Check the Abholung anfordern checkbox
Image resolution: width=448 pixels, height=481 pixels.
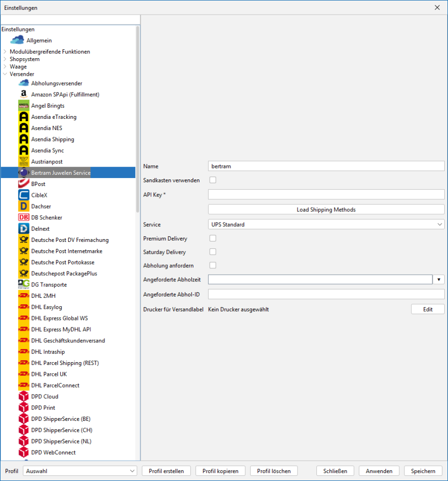pyautogui.click(x=212, y=265)
